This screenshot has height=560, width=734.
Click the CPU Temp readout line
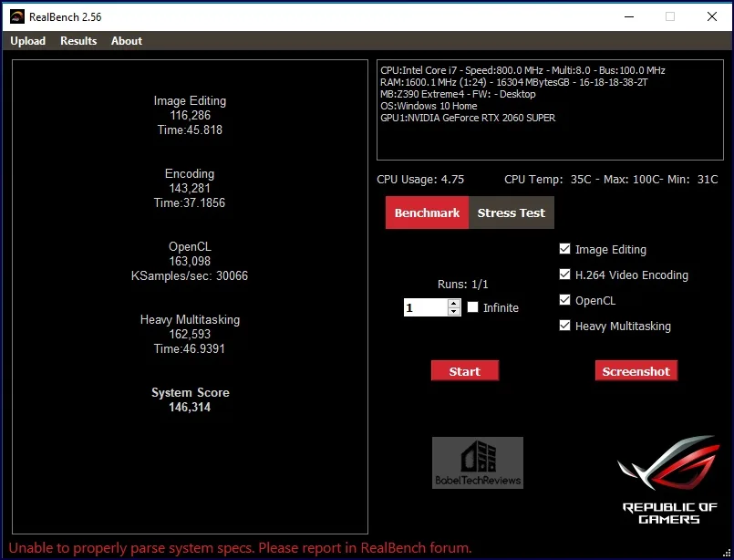pos(611,180)
